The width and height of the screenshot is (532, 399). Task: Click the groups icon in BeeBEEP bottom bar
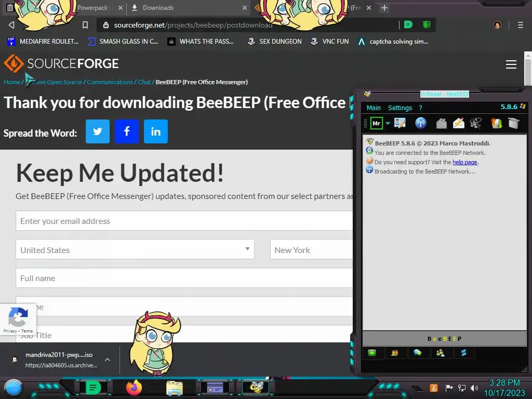441,353
